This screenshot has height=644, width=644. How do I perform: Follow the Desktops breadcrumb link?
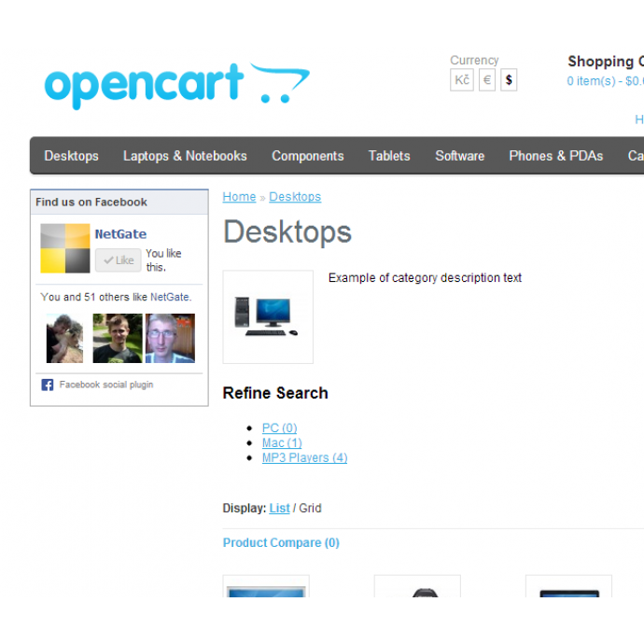[295, 197]
